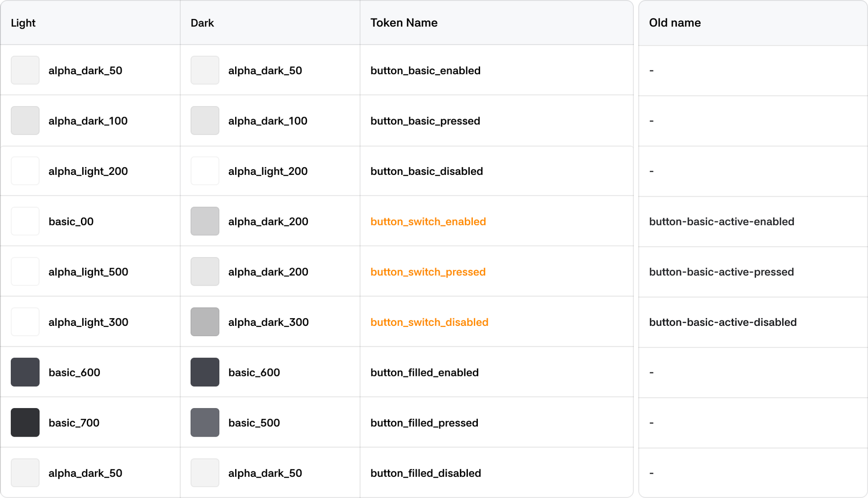Screen dimensions: 868x498
Task: Click Dark alpha_dark_200 swatch in switch_enabled row
Action: click(x=205, y=221)
